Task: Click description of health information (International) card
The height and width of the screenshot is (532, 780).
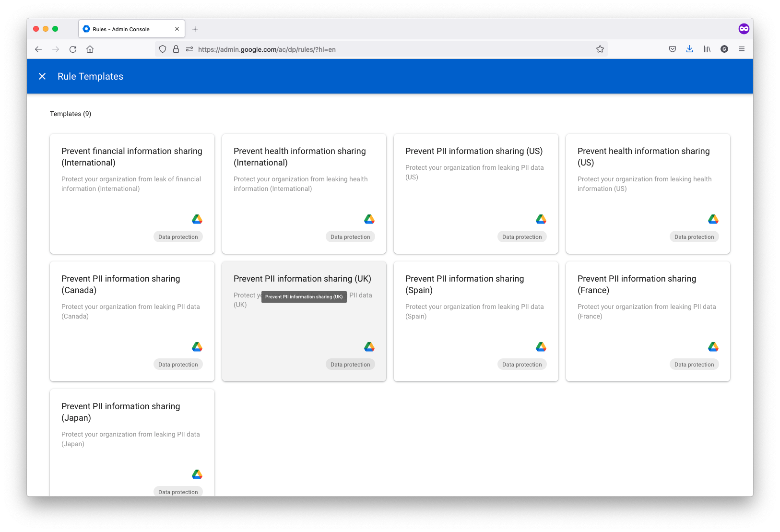Action: tap(300, 184)
